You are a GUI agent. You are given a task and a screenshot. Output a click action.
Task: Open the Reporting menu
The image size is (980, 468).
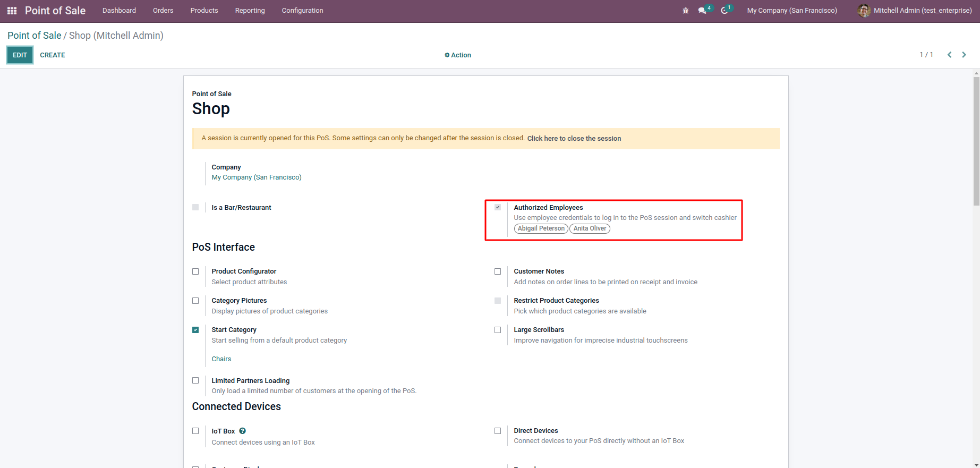click(x=250, y=11)
